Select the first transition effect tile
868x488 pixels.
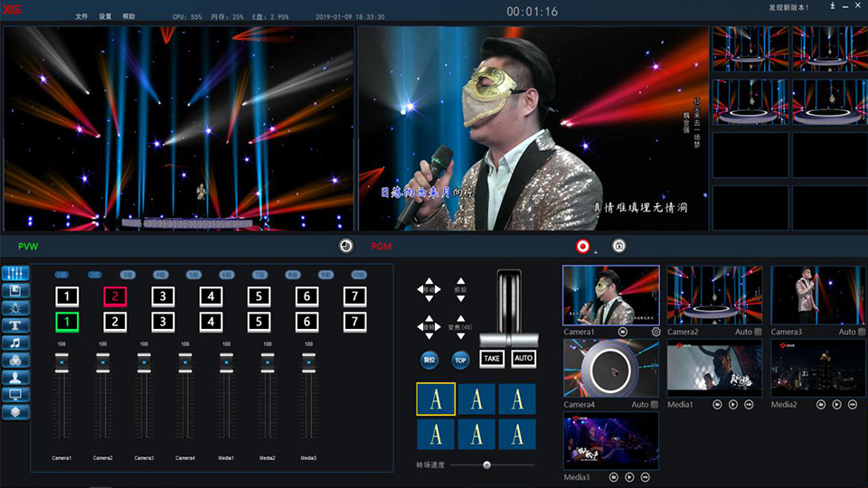tap(436, 399)
